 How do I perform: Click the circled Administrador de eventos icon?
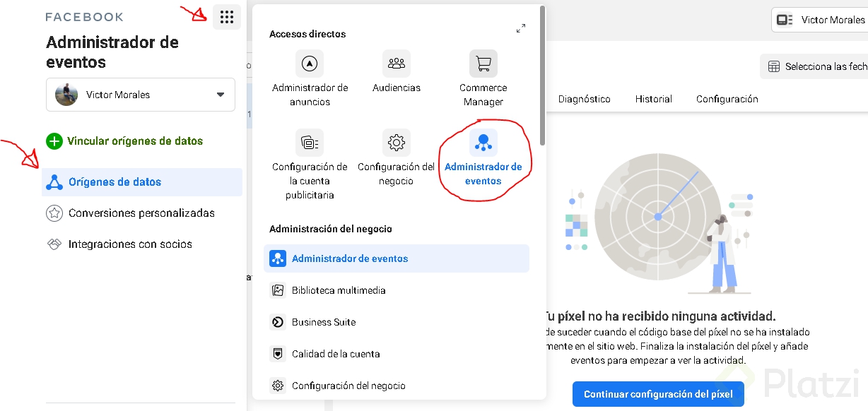(x=483, y=143)
